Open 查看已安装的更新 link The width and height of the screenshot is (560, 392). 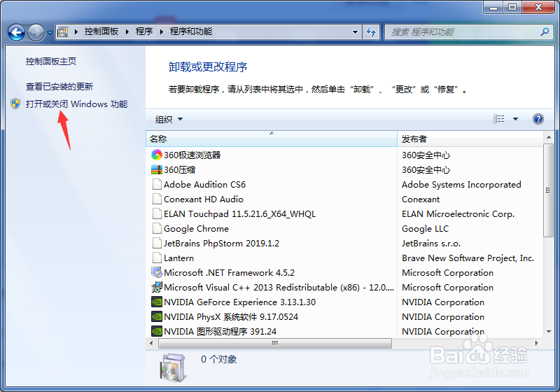pos(59,86)
